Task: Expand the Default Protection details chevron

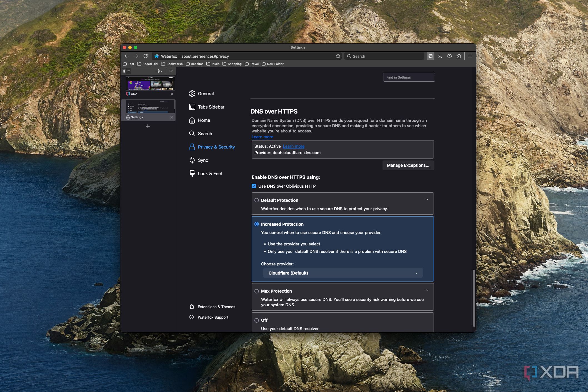Action: point(427,199)
